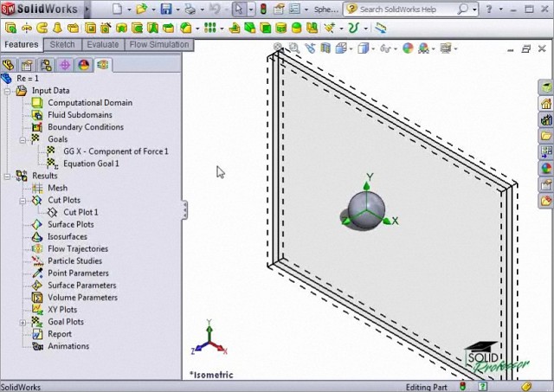Switch to the Sketch tab
The image size is (554, 392).
[62, 45]
